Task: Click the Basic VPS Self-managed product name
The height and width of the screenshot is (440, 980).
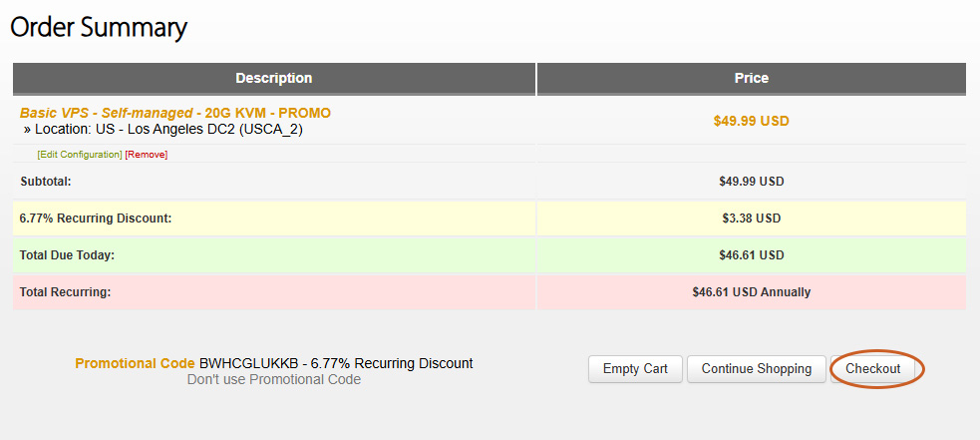Action: (175, 113)
